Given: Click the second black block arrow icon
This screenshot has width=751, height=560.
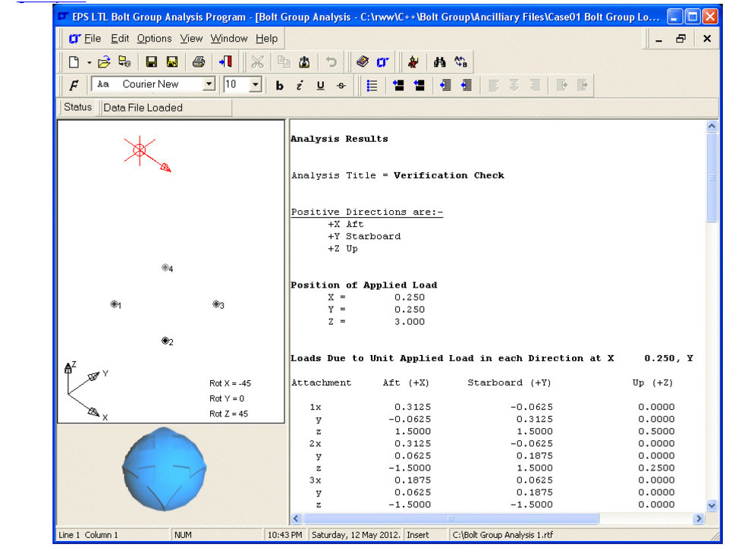Looking at the screenshot, I should [419, 85].
